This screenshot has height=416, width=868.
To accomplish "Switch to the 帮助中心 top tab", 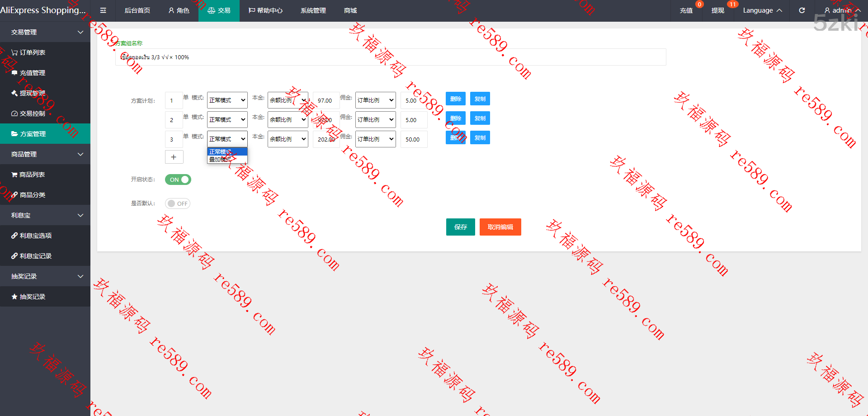I will pyautogui.click(x=265, y=10).
